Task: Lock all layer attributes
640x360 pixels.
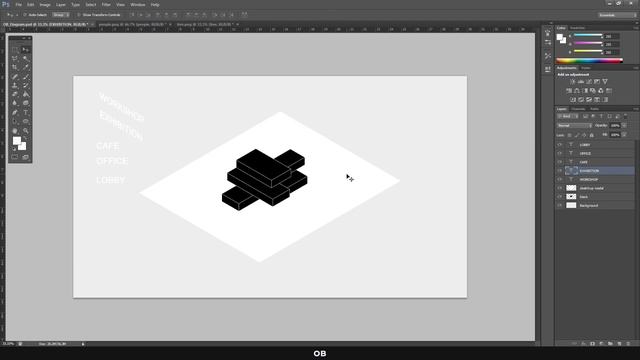Action: pyautogui.click(x=592, y=135)
